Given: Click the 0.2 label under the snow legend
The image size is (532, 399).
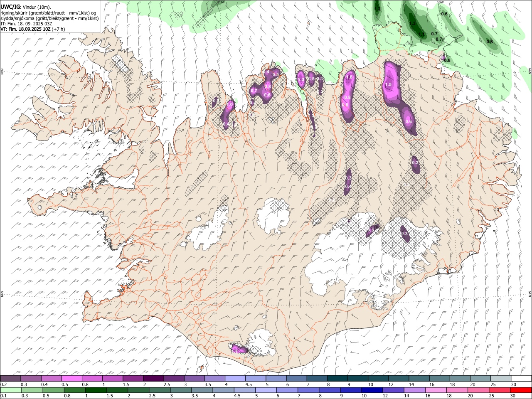Looking at the screenshot, I should [x=3, y=384].
